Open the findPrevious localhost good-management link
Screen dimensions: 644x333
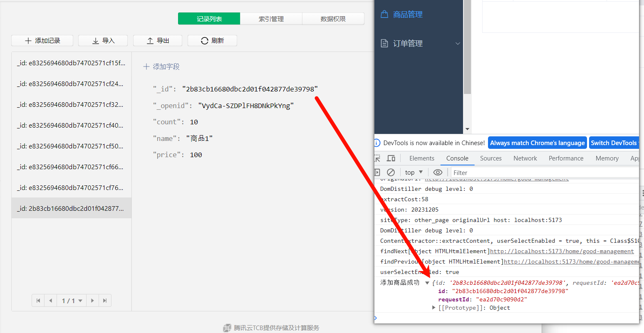point(571,262)
